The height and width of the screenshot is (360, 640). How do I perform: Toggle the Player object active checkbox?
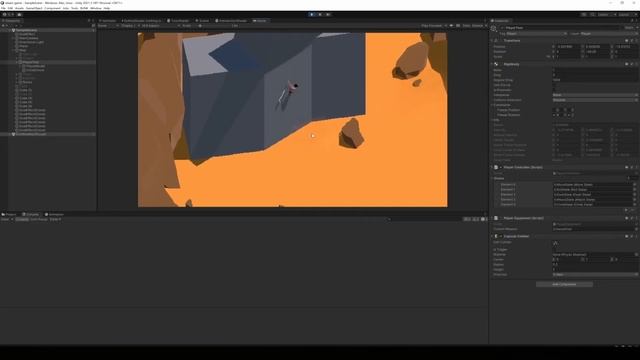(x=502, y=28)
